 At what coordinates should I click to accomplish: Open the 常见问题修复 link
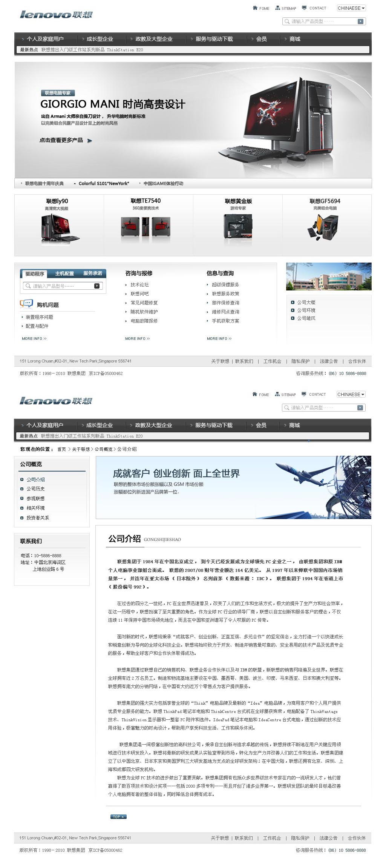pos(144,303)
